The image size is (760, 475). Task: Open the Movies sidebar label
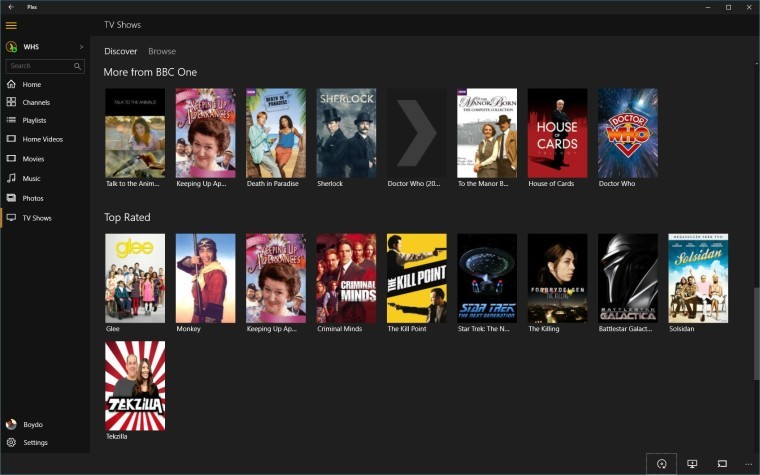click(33, 158)
